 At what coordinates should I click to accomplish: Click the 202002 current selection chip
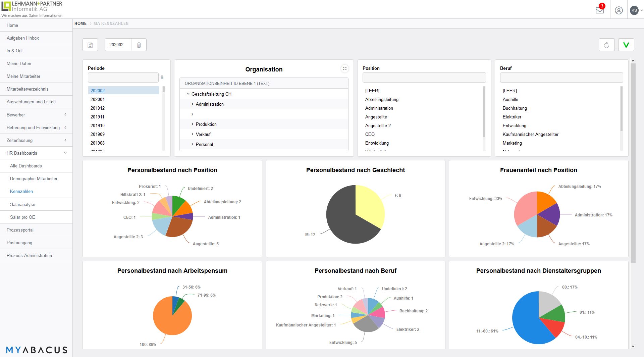tap(118, 45)
